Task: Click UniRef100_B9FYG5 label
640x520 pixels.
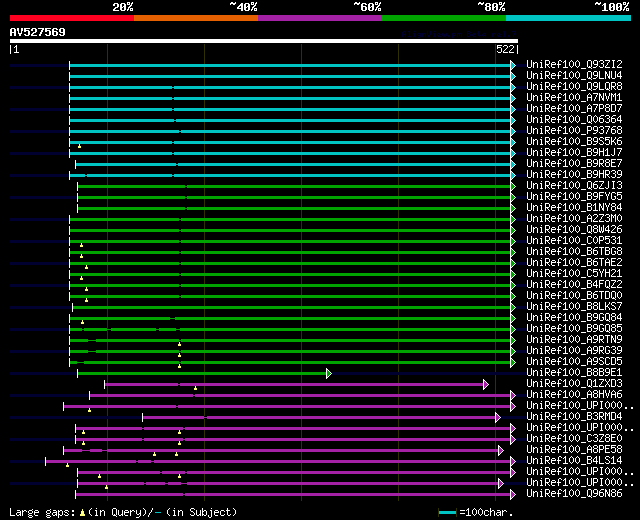Action: (x=574, y=197)
